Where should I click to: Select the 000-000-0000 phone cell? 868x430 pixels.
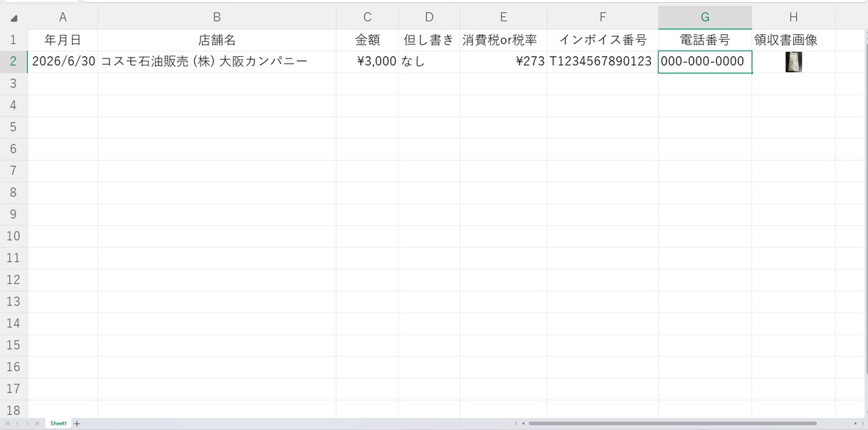(705, 62)
